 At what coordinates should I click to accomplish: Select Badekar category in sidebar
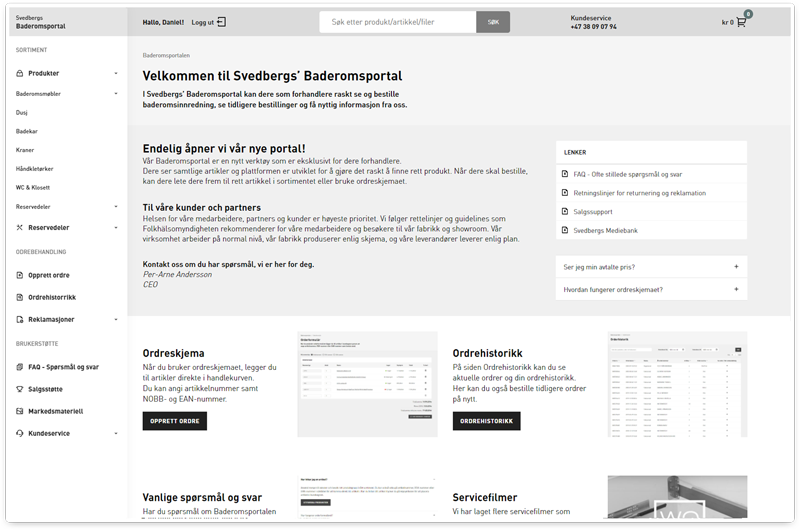[x=27, y=132]
